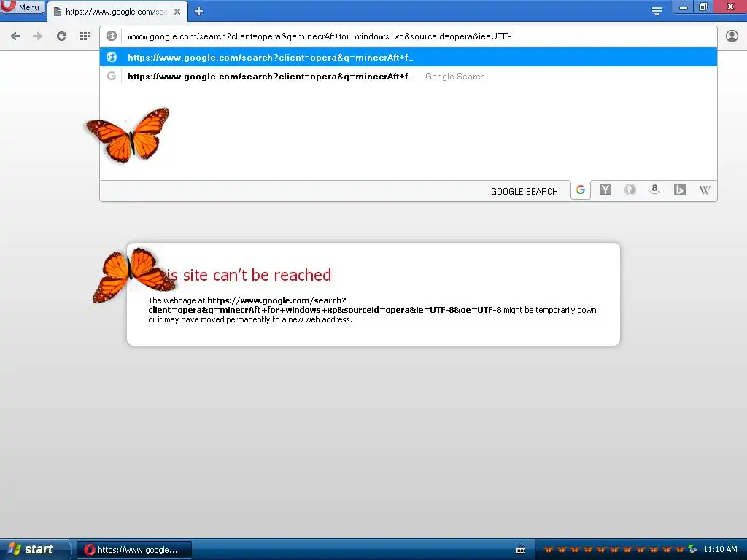Viewport: 747px width, 560px height.
Task: Select Bing search engine icon
Action: 680,190
